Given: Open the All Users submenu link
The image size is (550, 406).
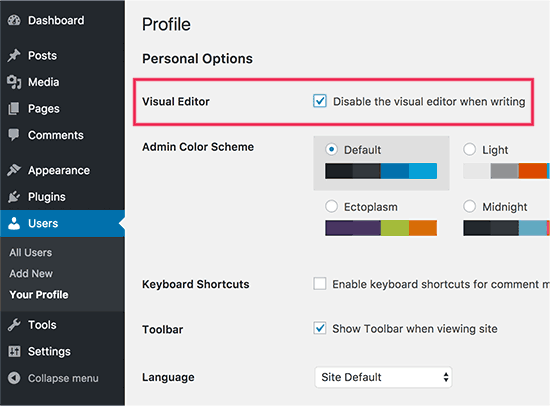Looking at the screenshot, I should pyautogui.click(x=31, y=253).
